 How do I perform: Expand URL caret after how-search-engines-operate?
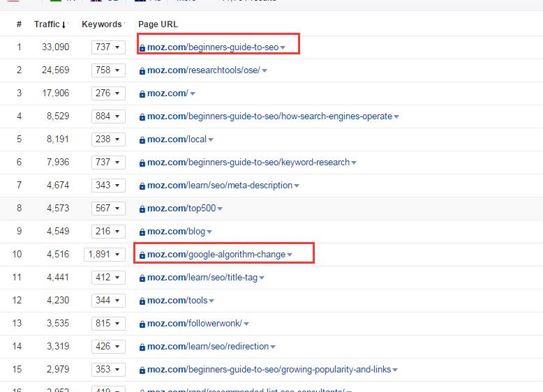(396, 117)
